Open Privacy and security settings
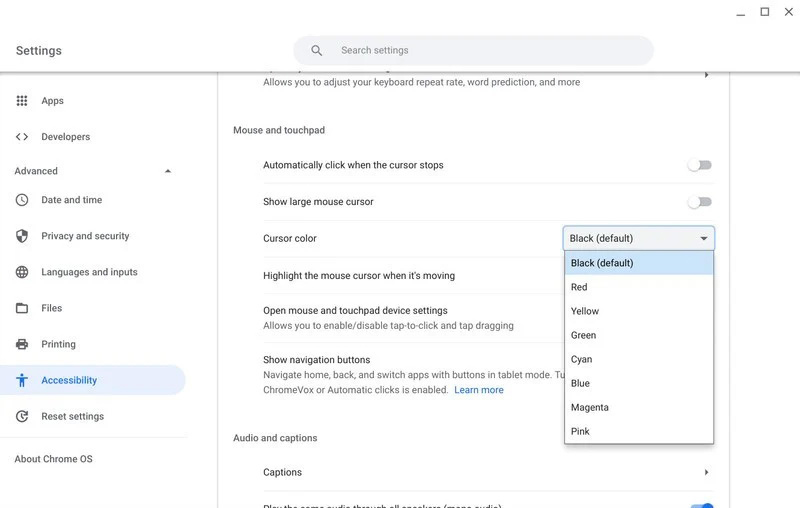Image resolution: width=800 pixels, height=508 pixels. [x=85, y=236]
